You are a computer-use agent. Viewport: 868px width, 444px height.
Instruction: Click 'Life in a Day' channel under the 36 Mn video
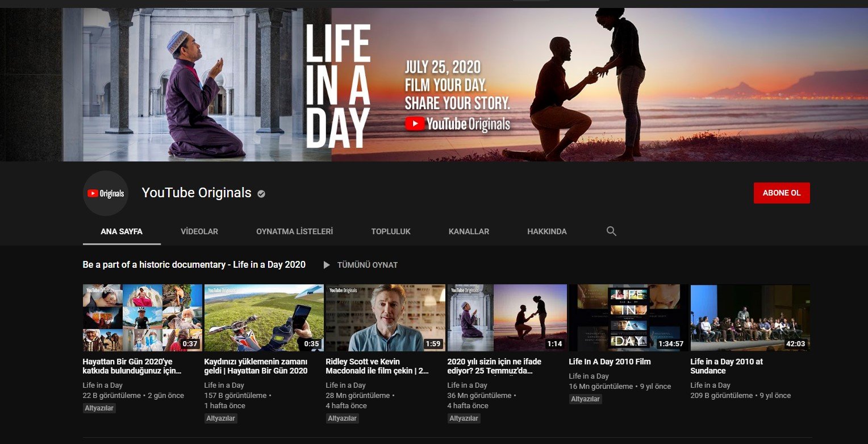(468, 385)
